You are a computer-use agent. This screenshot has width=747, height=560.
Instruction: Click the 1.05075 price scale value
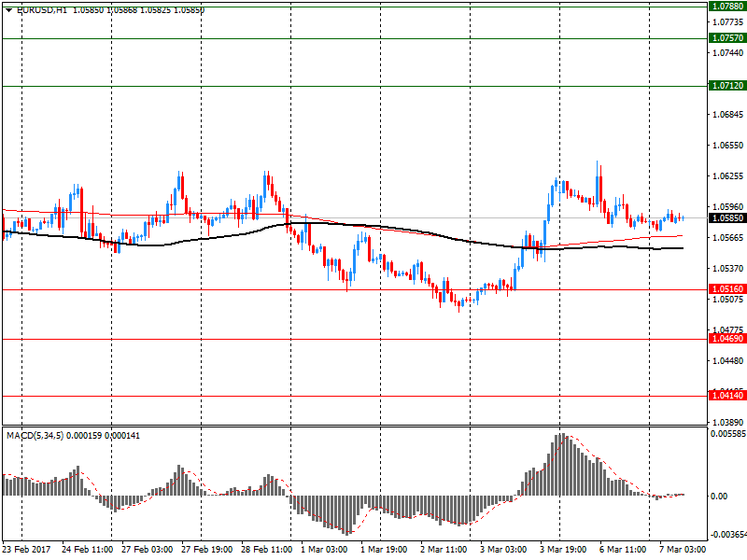pos(728,299)
